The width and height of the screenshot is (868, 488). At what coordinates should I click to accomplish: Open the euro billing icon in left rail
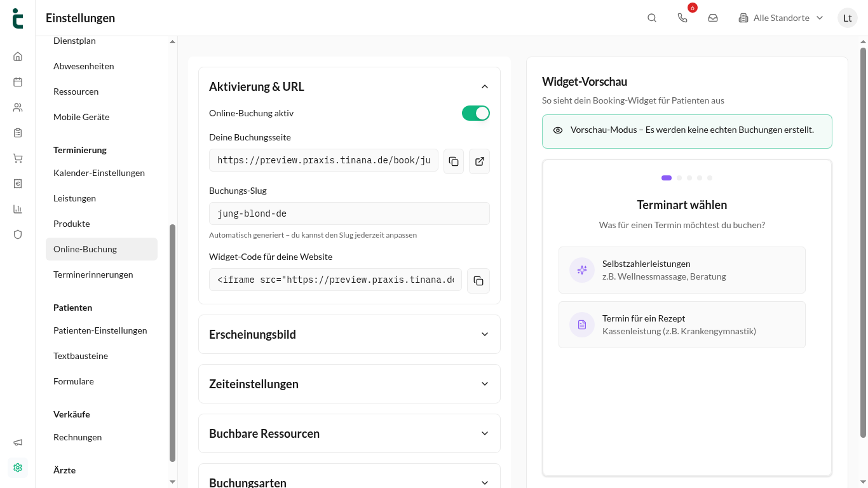(x=18, y=184)
